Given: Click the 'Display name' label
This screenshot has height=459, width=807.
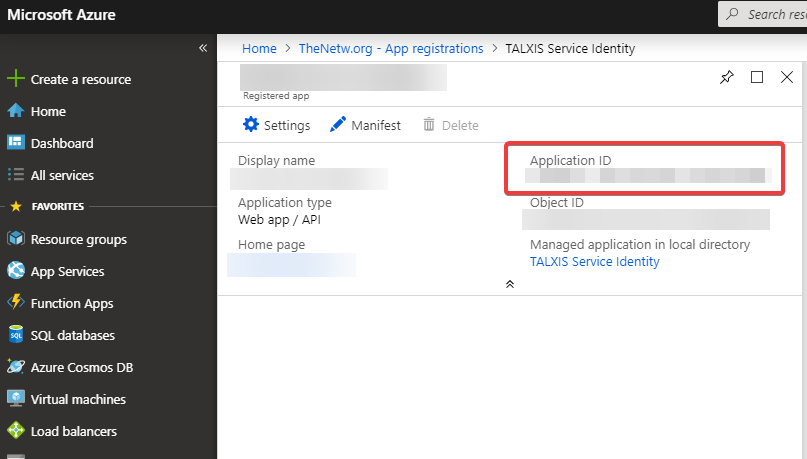Looking at the screenshot, I should click(276, 161).
